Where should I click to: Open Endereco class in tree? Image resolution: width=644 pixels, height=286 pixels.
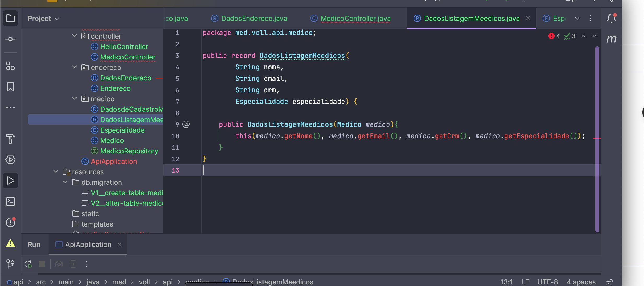[x=115, y=88]
